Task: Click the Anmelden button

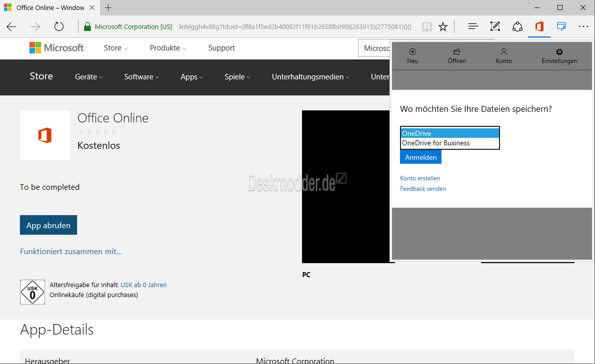Action: [x=420, y=157]
